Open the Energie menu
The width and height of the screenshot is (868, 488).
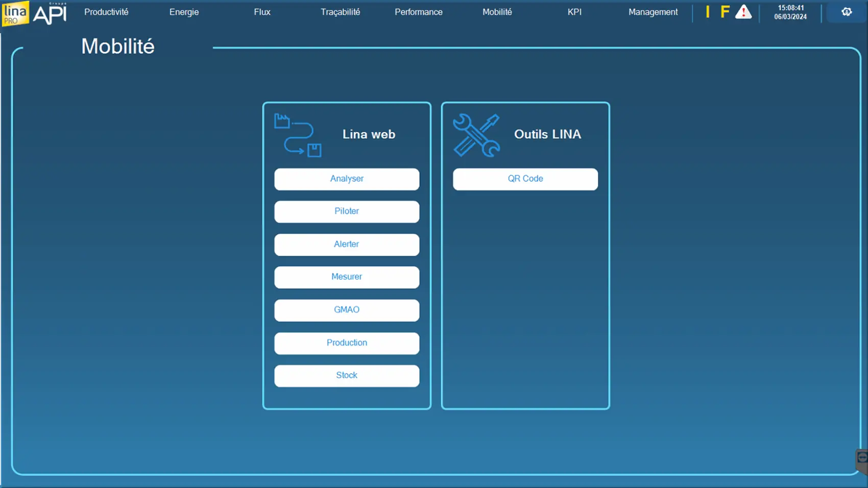(184, 12)
